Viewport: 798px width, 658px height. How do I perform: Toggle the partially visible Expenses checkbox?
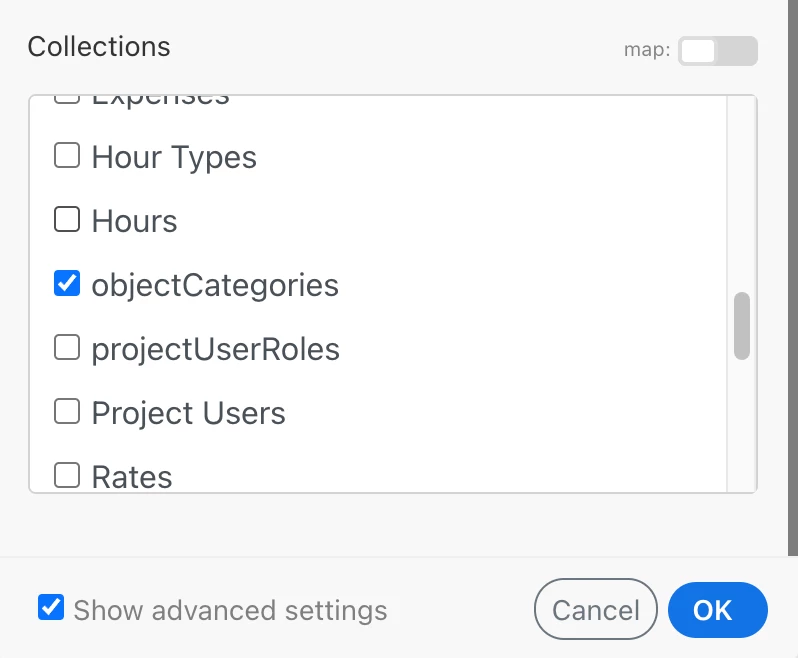(x=67, y=99)
